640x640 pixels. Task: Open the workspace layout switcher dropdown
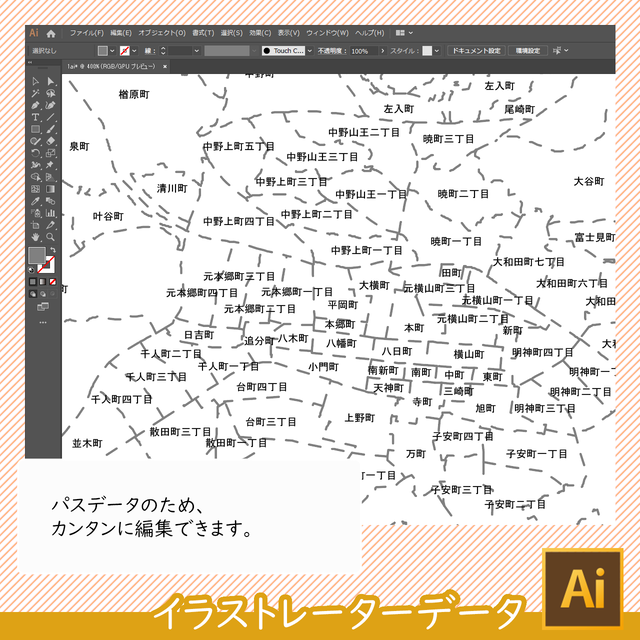click(x=404, y=33)
